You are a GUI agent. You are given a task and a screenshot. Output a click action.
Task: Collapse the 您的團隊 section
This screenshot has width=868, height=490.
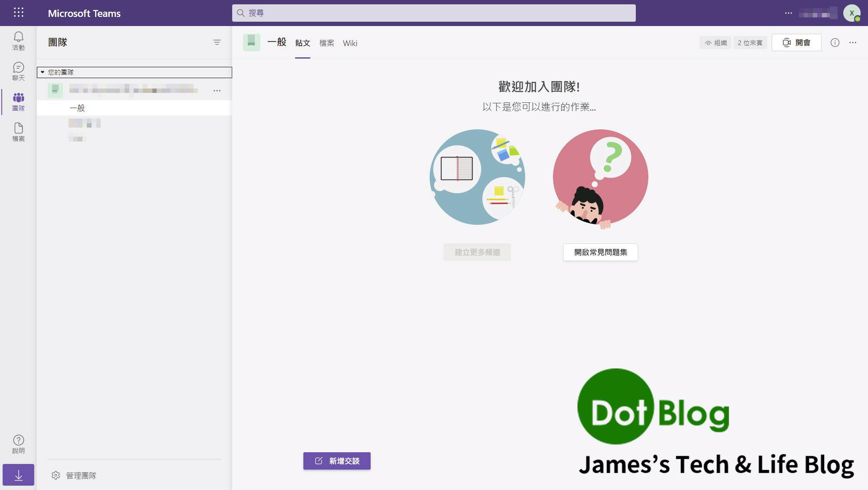(x=43, y=72)
